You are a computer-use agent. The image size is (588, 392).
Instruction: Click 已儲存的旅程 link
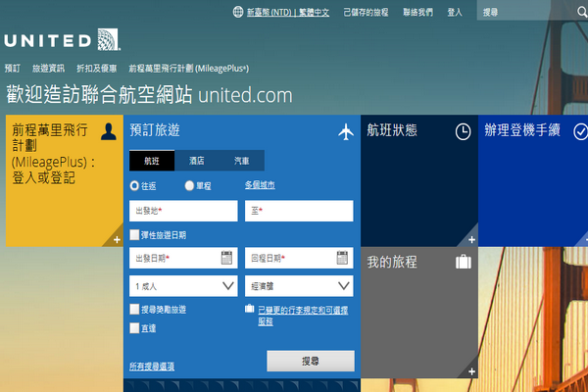coord(366,13)
